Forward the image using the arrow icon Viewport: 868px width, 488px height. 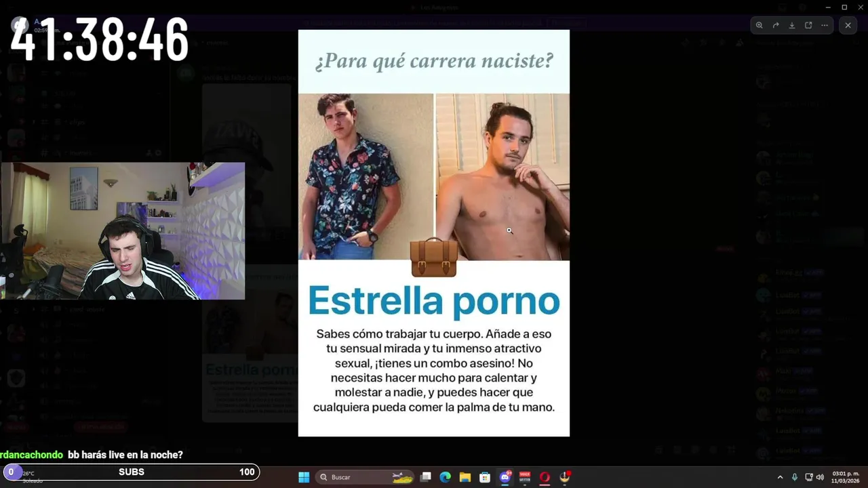pos(776,25)
